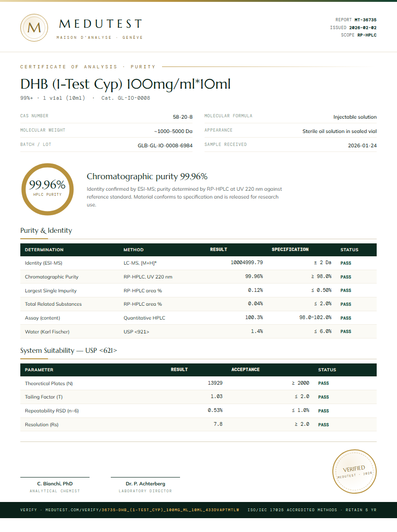
Task: Click the Purity & Identity section heading
Action: pyautogui.click(x=46, y=230)
